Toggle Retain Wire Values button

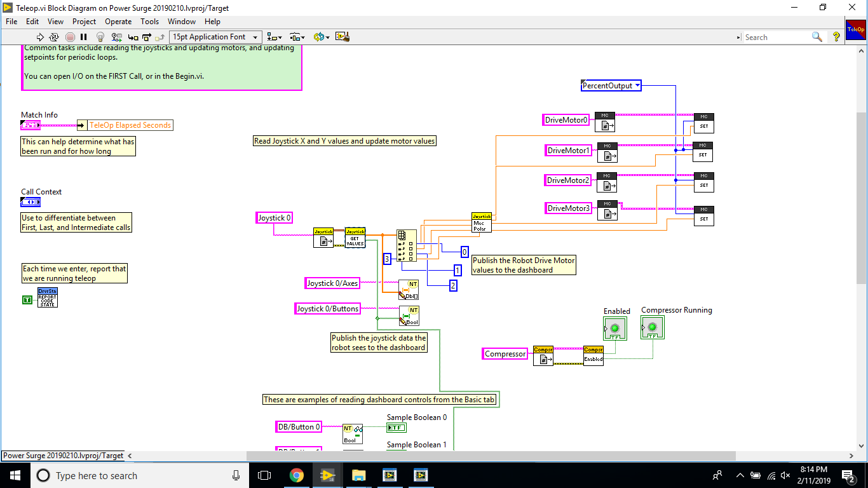click(x=117, y=37)
